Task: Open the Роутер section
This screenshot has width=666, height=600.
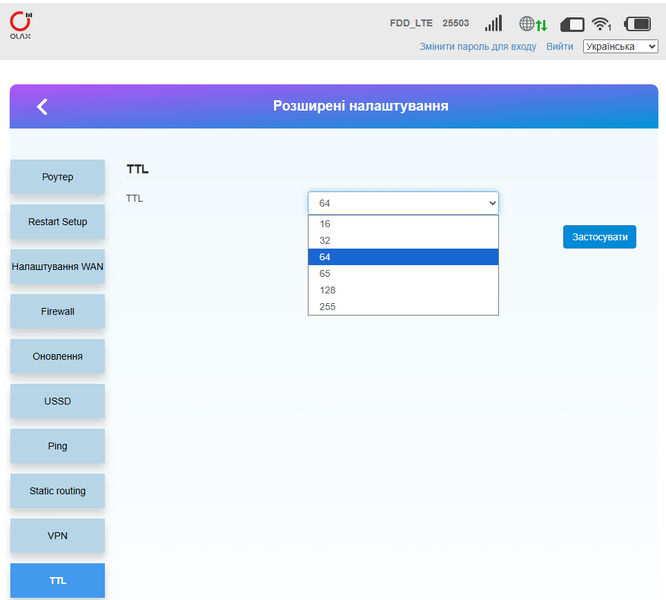Action: click(x=57, y=177)
